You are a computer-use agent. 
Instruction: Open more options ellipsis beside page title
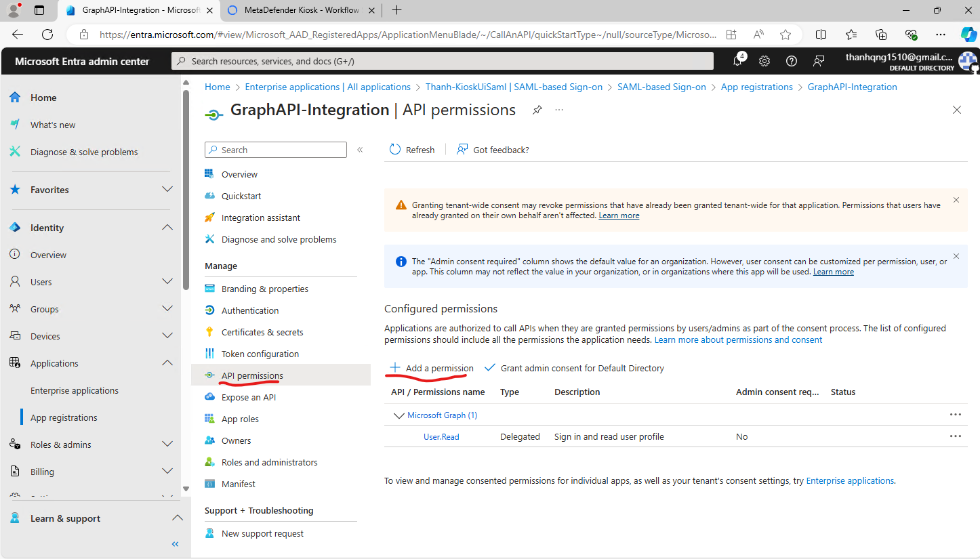coord(559,110)
